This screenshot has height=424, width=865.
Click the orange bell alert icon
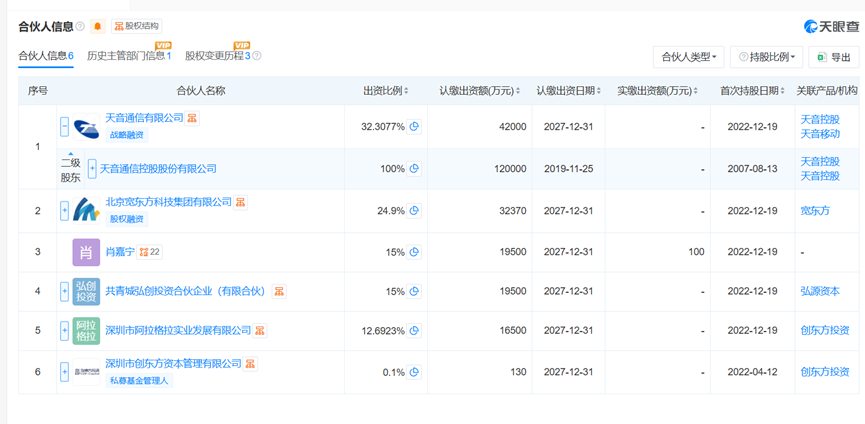pyautogui.click(x=97, y=26)
